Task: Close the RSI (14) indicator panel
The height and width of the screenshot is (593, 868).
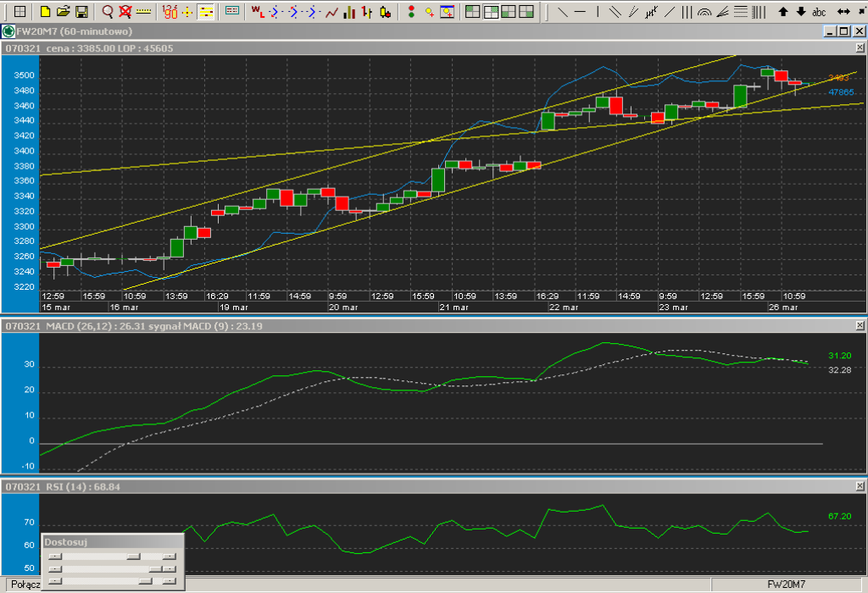Action: pyautogui.click(x=860, y=487)
